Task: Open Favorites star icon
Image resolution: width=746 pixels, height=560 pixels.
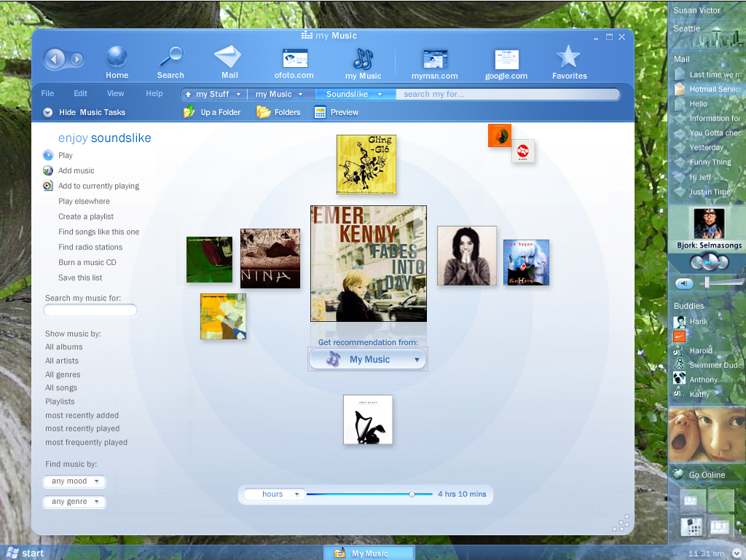Action: 569,63
